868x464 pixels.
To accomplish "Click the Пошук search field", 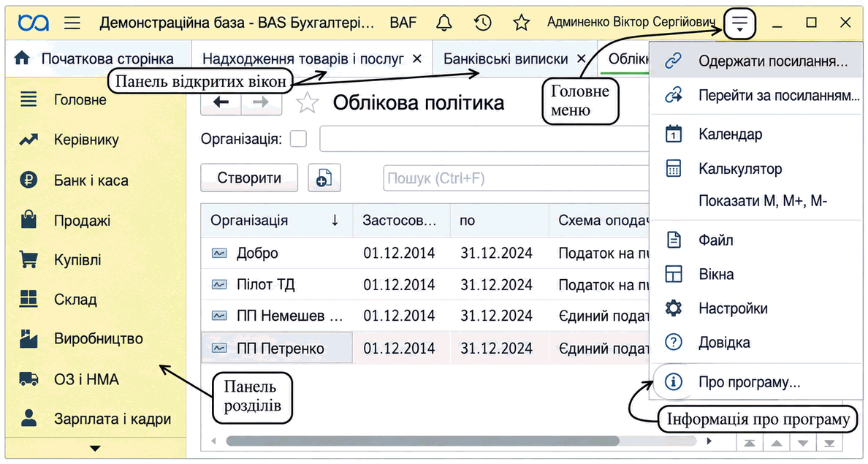I will pos(516,178).
